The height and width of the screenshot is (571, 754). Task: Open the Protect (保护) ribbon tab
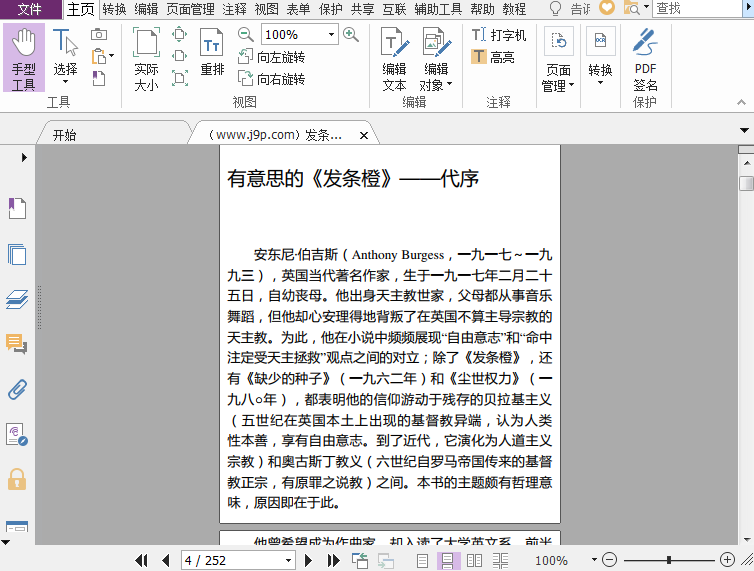(331, 9)
